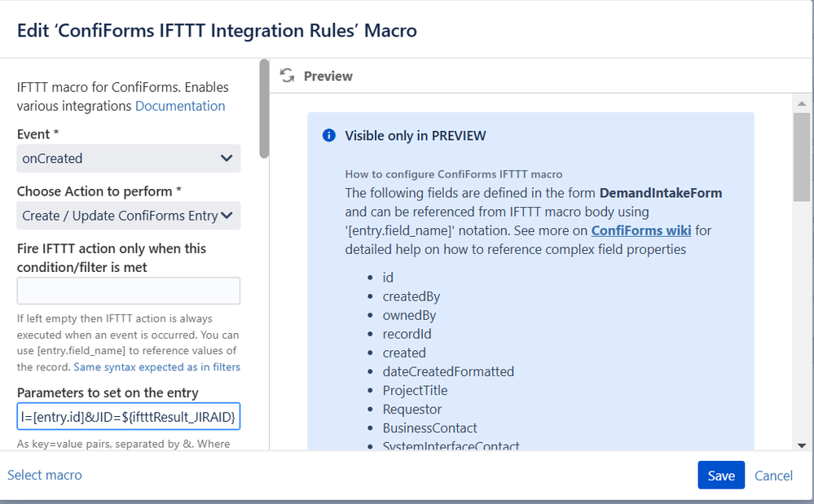Click the preview scrollbar down arrow
Screen dimensions: 814x504
pos(802,445)
